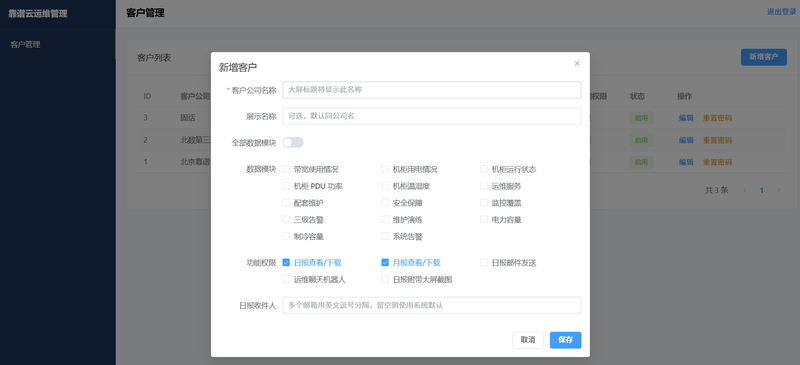
Task: Click 重置密码 for customer ID 2
Action: [x=717, y=140]
